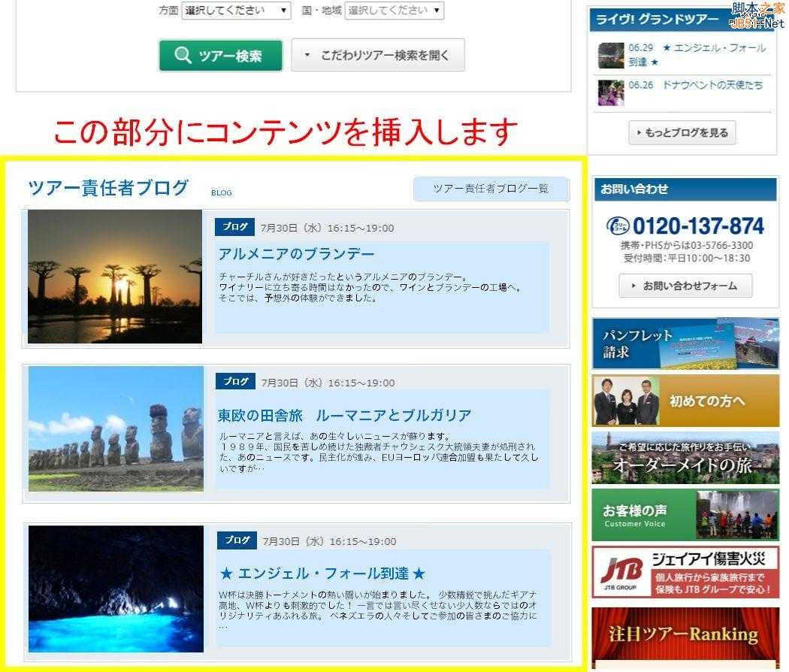Open the お問い合わせフォーム contact form
The image size is (789, 672).
click(x=685, y=286)
